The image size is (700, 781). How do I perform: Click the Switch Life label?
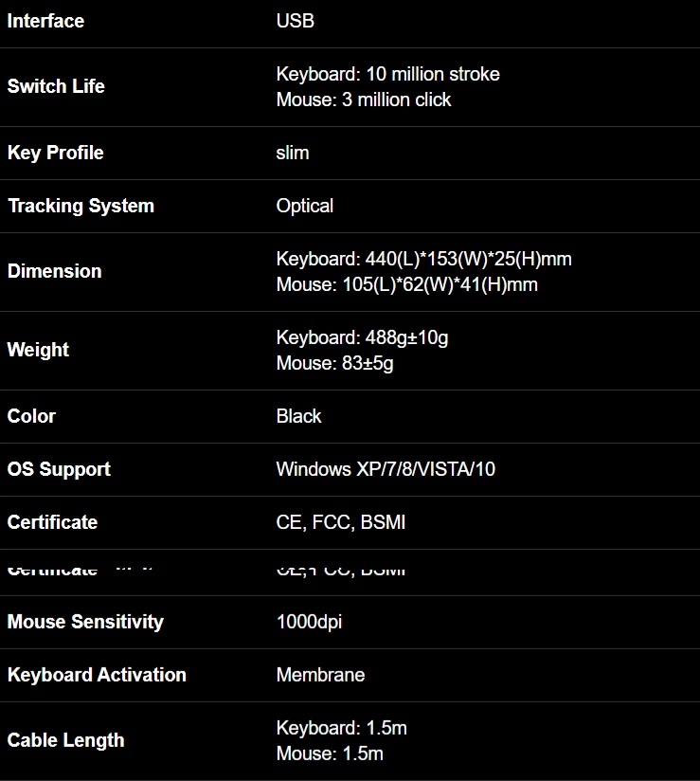(x=56, y=86)
